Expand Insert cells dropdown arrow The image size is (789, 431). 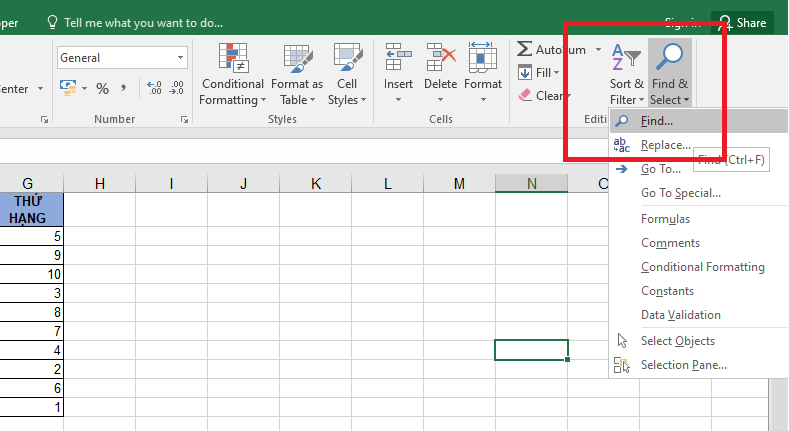398,100
